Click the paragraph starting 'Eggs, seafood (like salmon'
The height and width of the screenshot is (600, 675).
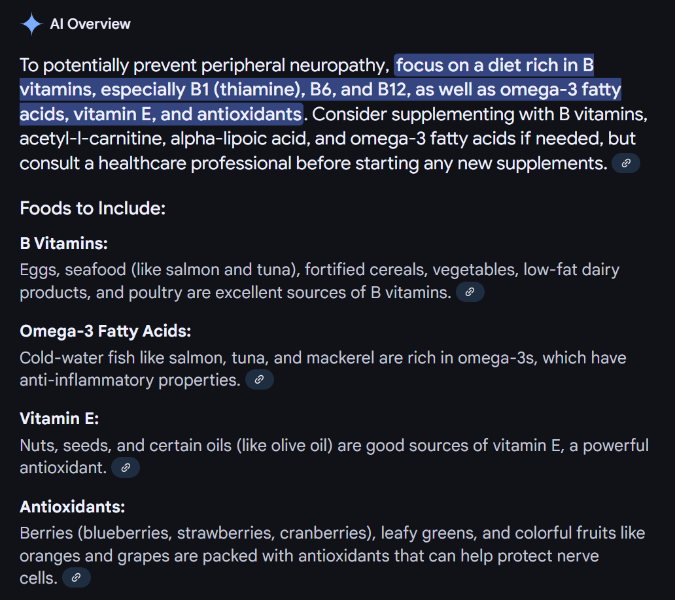point(319,281)
